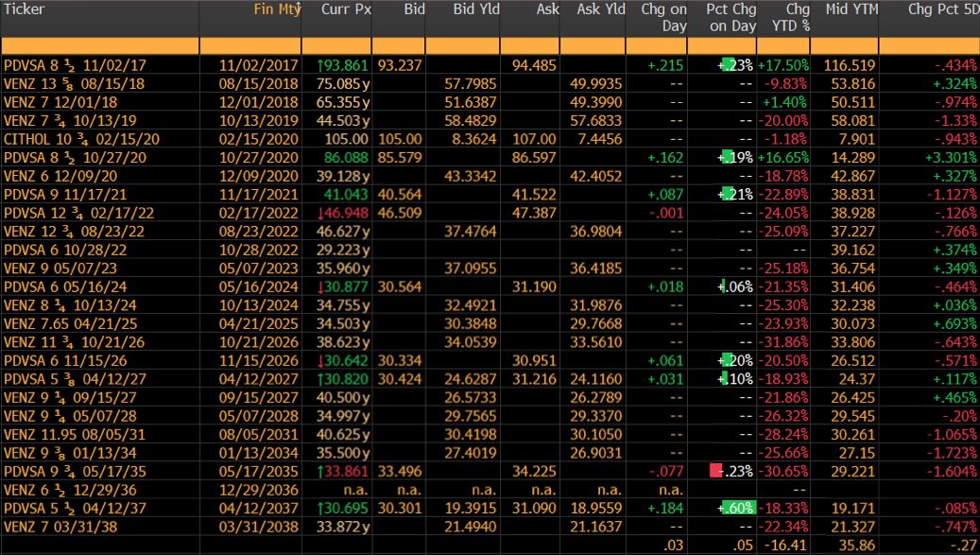Click the YTD change +1.40% cell
The height and width of the screenshot is (555, 980).
coord(785,102)
